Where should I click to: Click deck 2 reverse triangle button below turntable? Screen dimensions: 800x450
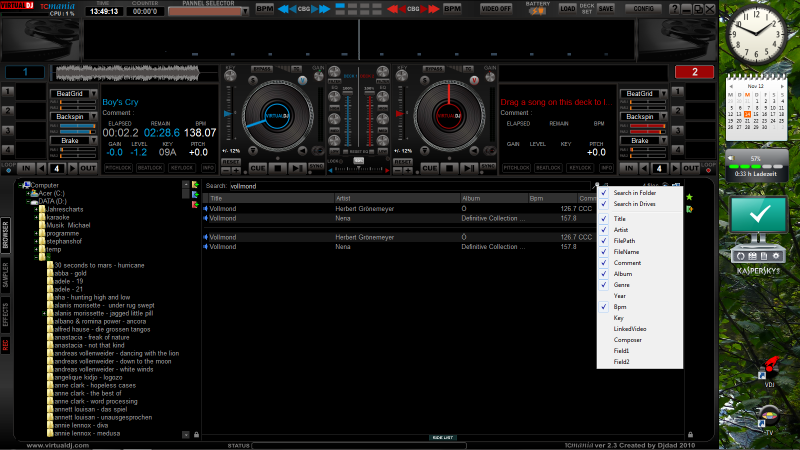474,151
